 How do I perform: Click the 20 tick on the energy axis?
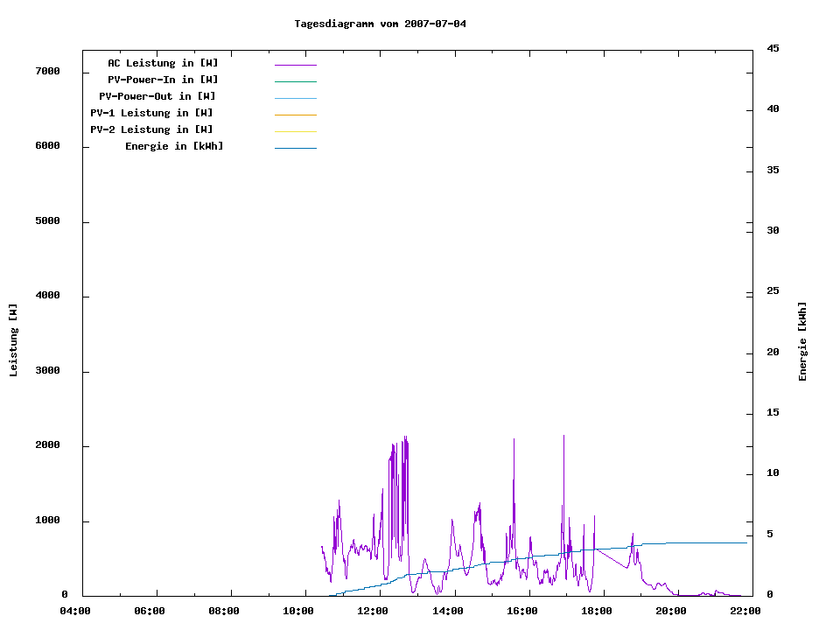[x=773, y=353]
